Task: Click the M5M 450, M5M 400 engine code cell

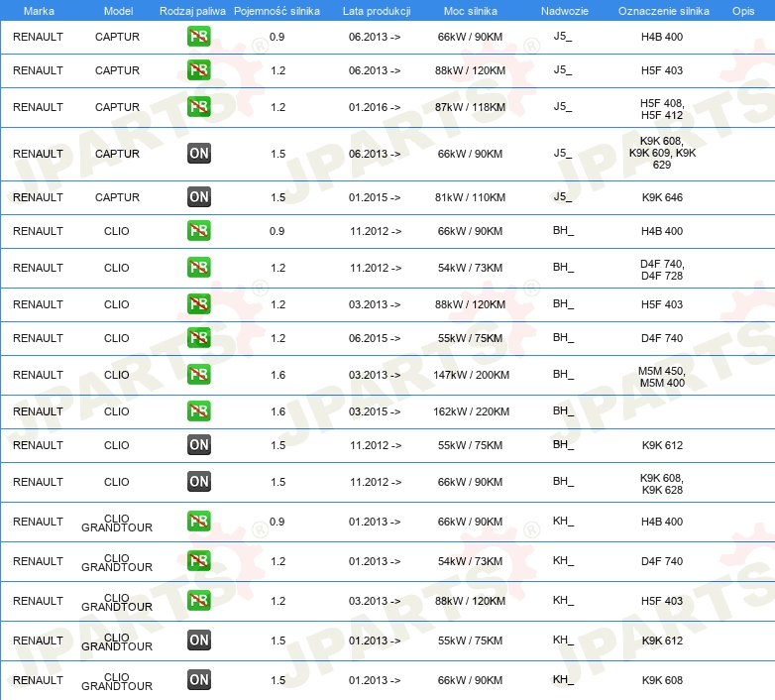Action: point(662,376)
